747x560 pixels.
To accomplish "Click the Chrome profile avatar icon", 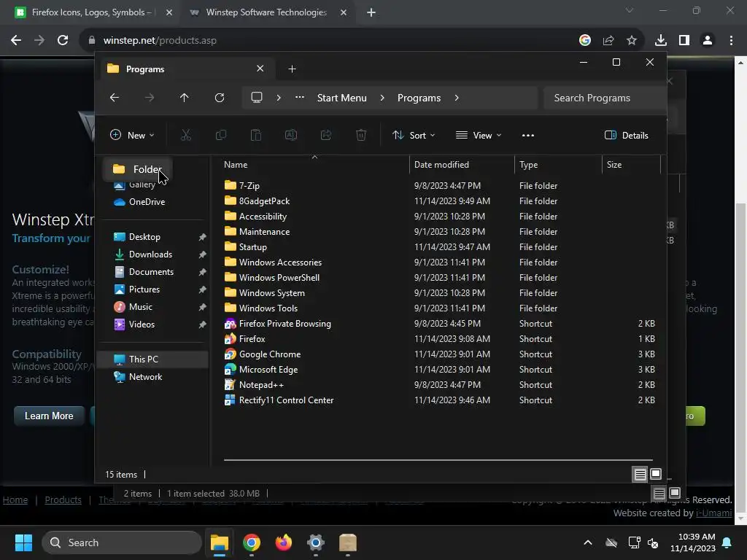I will pos(708,41).
